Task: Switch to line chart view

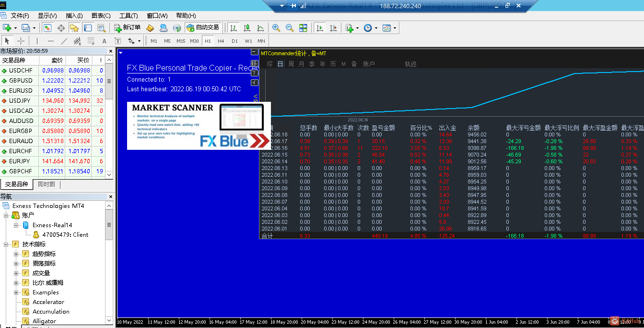Action: coord(260,28)
